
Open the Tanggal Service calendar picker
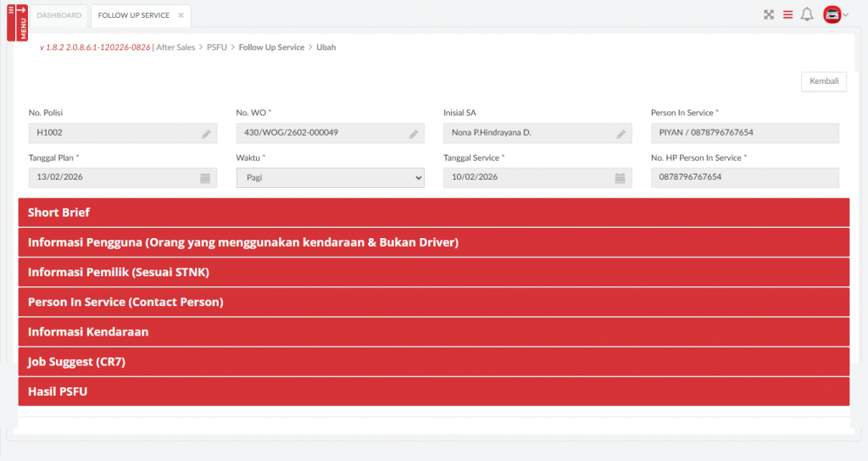click(620, 178)
